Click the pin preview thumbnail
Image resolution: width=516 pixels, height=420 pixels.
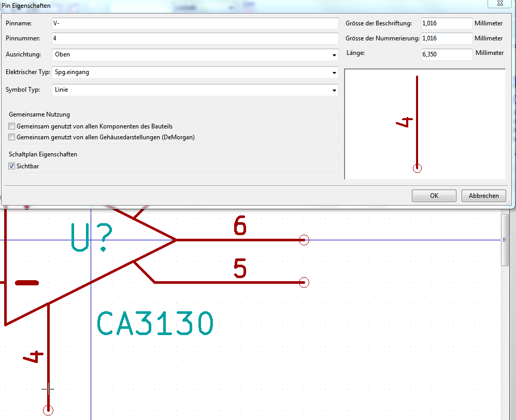pyautogui.click(x=425, y=124)
